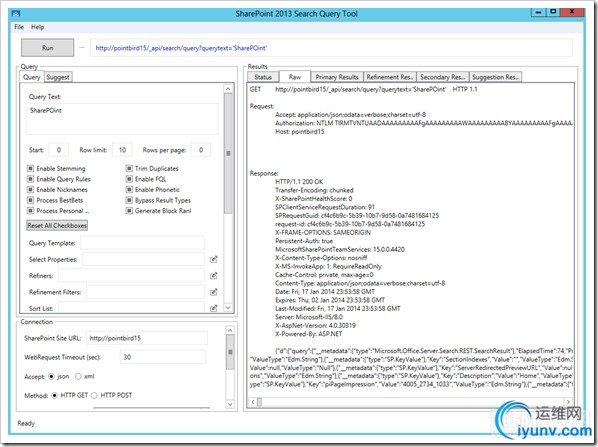Open the Select Properties editor icon
The image size is (598, 447).
tap(214, 259)
